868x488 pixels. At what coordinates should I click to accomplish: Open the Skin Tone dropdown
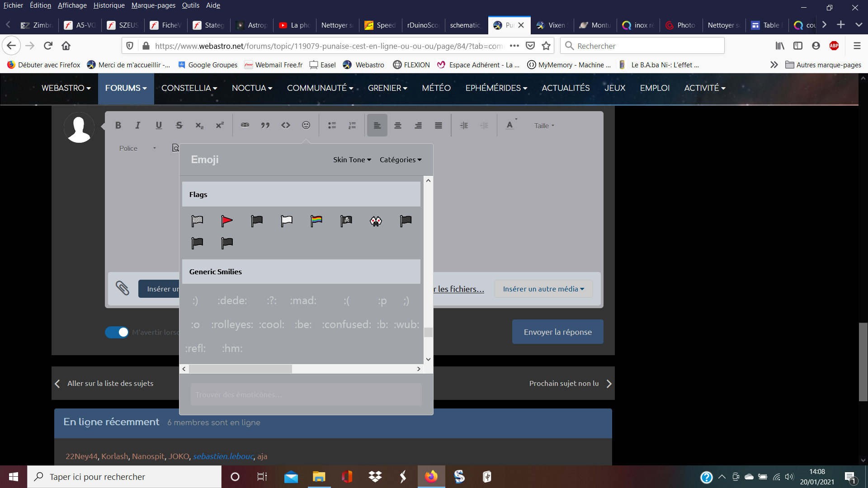352,160
